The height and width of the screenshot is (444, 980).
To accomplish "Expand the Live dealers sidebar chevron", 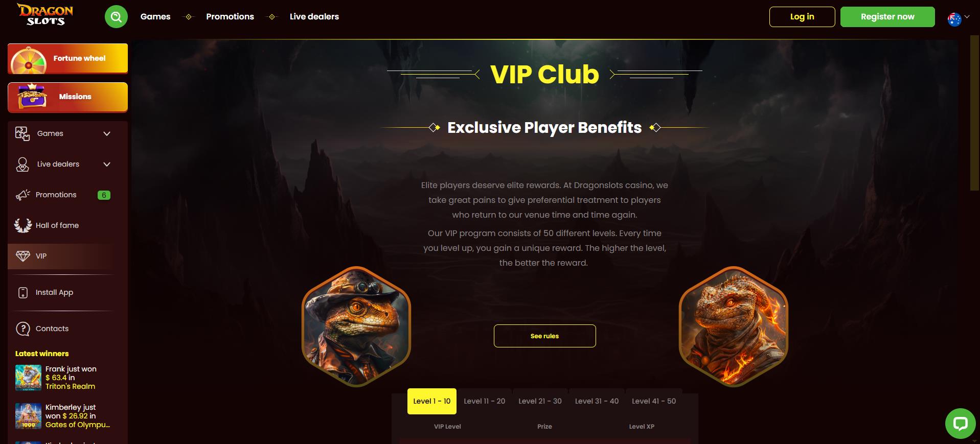I will (x=107, y=165).
